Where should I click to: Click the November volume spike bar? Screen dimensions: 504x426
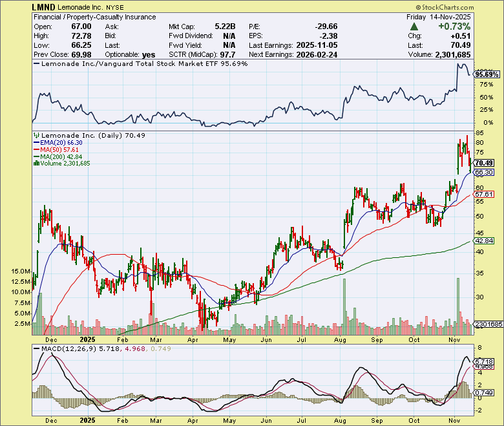(x=458, y=306)
